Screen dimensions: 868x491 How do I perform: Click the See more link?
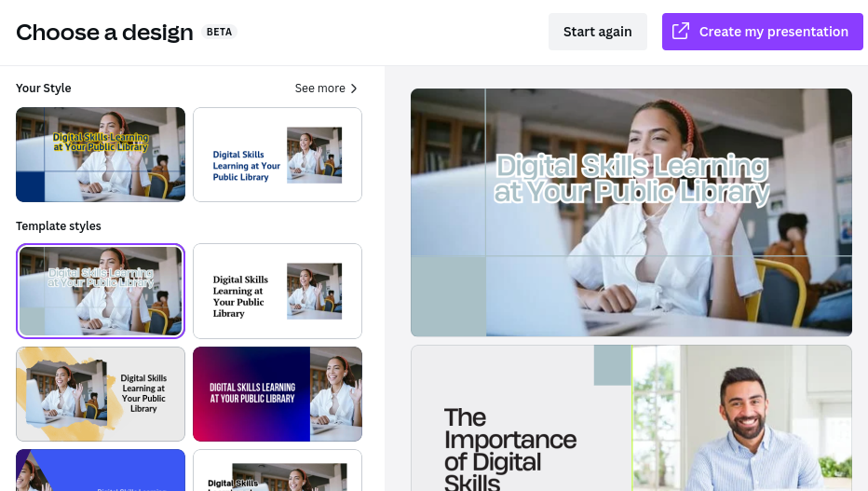click(x=320, y=89)
